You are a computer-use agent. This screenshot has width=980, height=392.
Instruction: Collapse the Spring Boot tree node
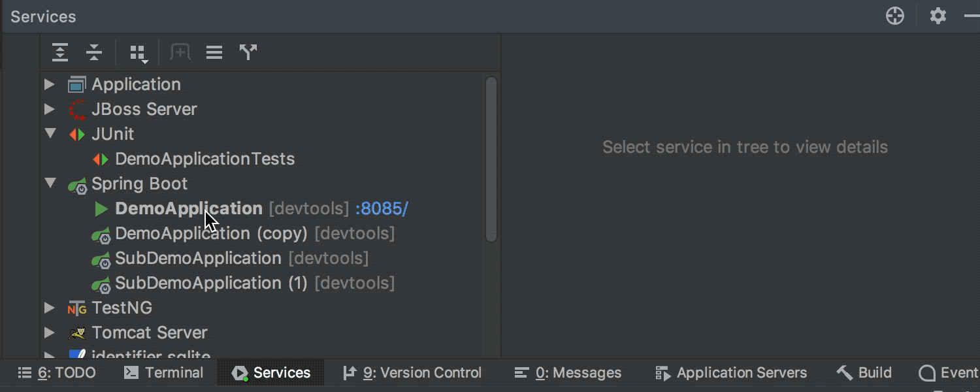tap(50, 184)
